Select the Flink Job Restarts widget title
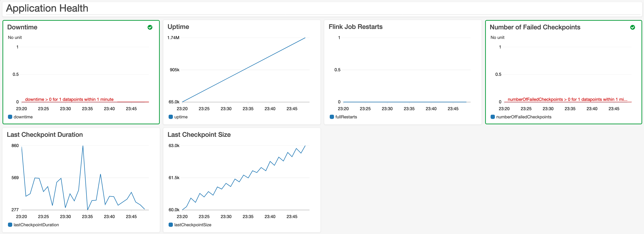Viewport: 644px width, 234px height. (355, 27)
